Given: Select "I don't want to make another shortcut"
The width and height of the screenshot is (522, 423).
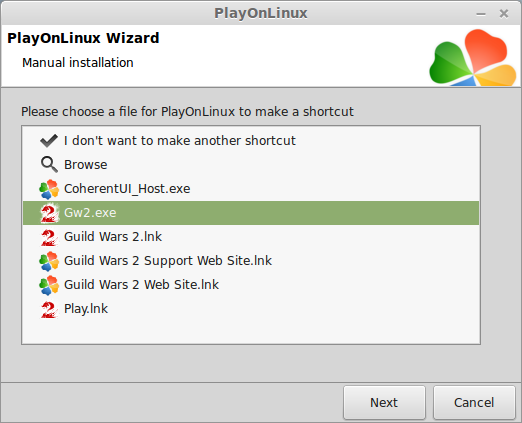Looking at the screenshot, I should [x=180, y=141].
